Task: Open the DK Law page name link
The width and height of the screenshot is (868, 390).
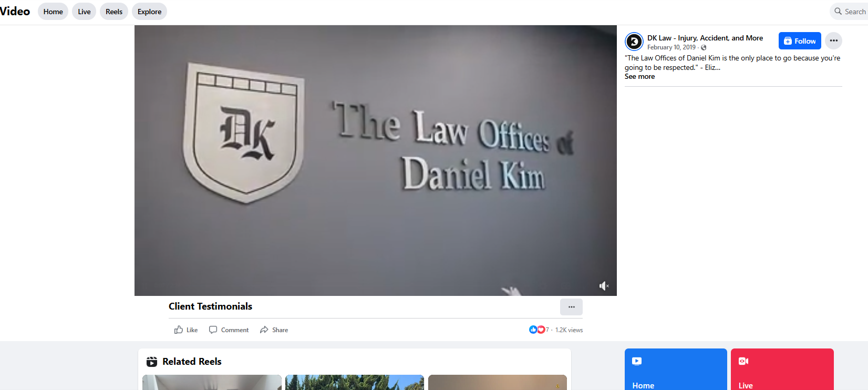Action: [705, 38]
